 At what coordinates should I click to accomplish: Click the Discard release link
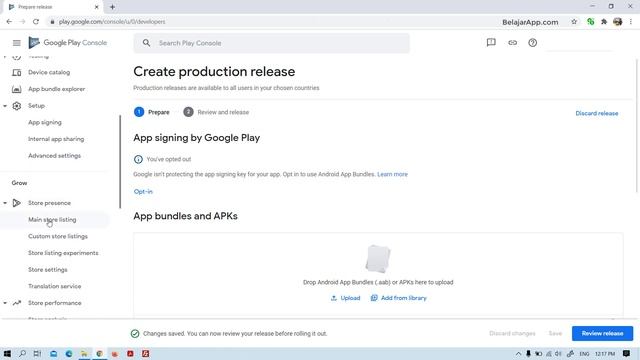click(x=597, y=113)
